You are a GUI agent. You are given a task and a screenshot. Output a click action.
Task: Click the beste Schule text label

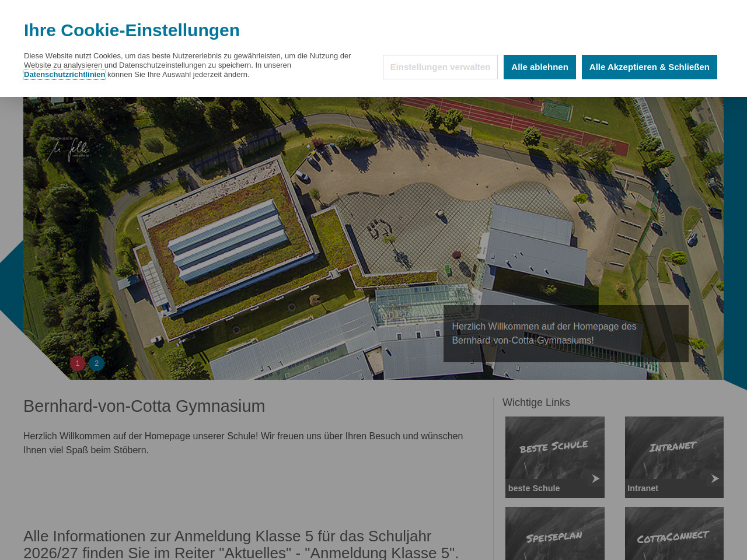click(534, 488)
